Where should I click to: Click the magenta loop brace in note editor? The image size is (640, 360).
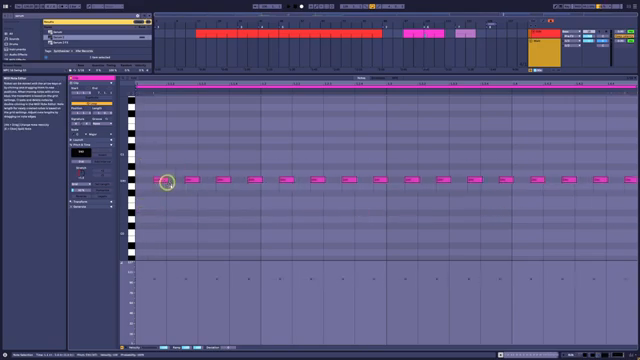click(386, 87)
